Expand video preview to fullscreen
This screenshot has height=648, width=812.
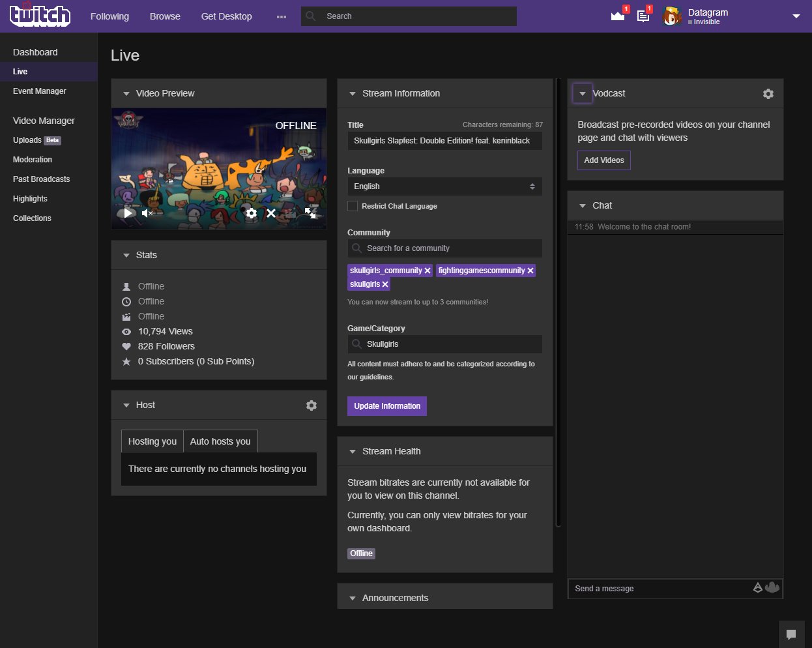pos(311,213)
